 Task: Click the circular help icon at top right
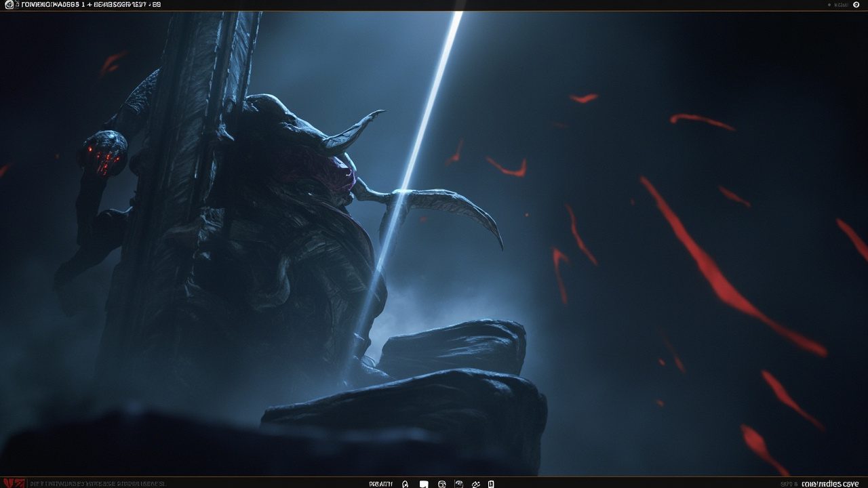pos(856,5)
